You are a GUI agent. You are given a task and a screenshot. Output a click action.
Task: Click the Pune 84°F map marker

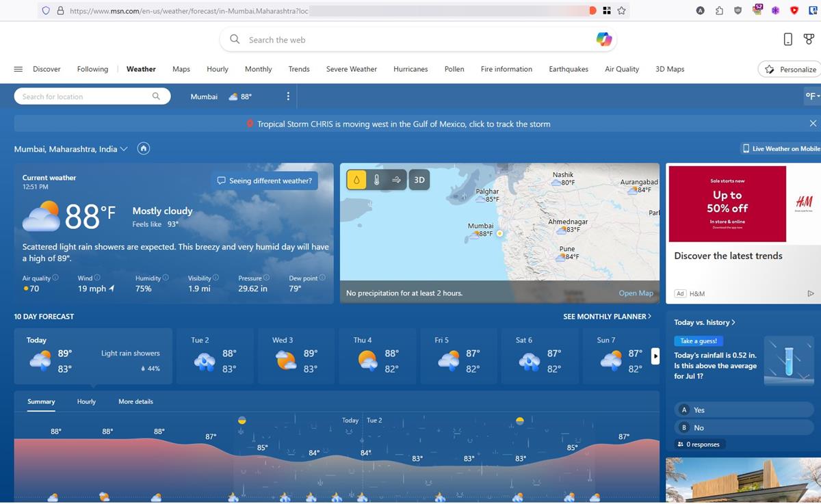tap(567, 253)
